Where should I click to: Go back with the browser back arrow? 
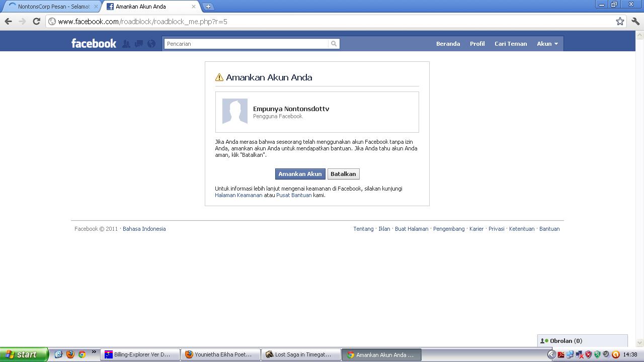click(8, 21)
